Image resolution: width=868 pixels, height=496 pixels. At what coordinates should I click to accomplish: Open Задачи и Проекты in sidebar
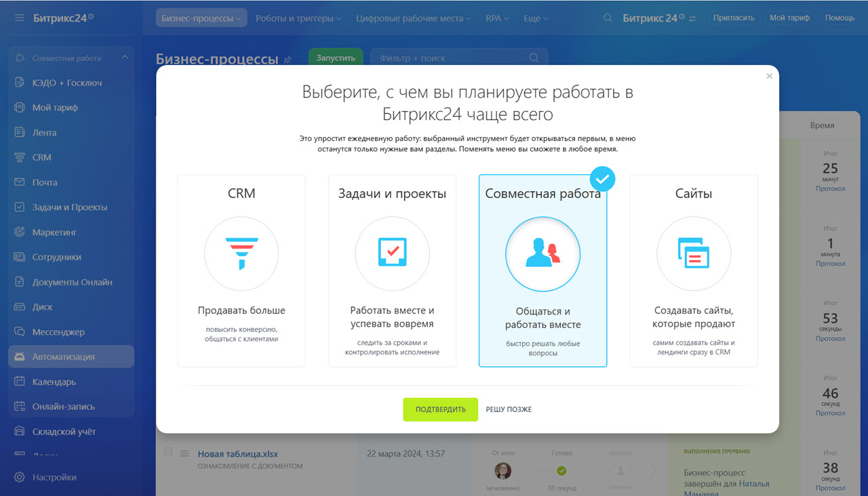(71, 207)
